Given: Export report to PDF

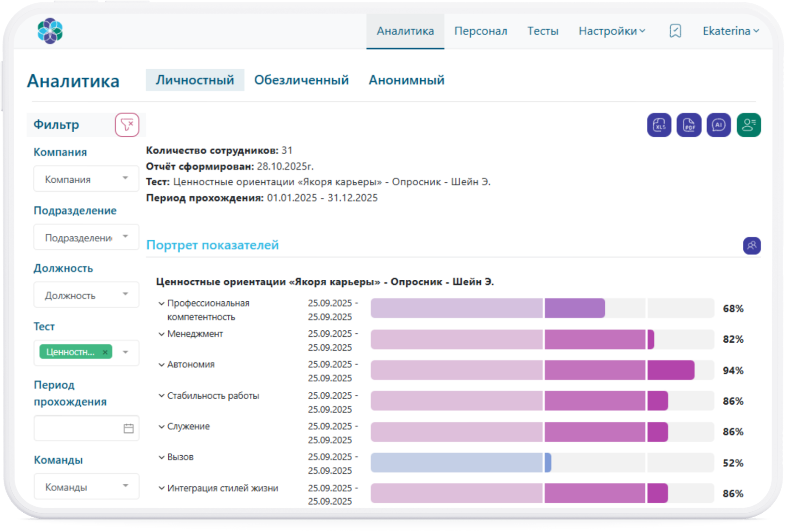Looking at the screenshot, I should 689,125.
